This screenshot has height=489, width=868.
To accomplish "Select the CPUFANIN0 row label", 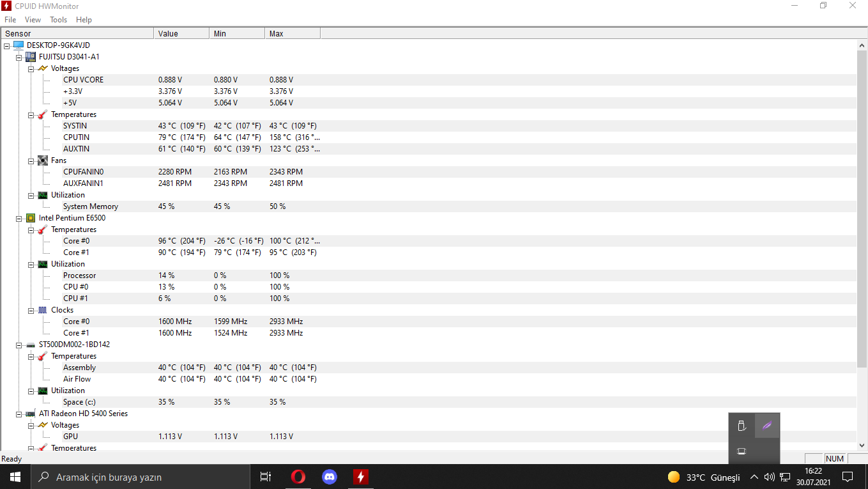I will tap(83, 172).
